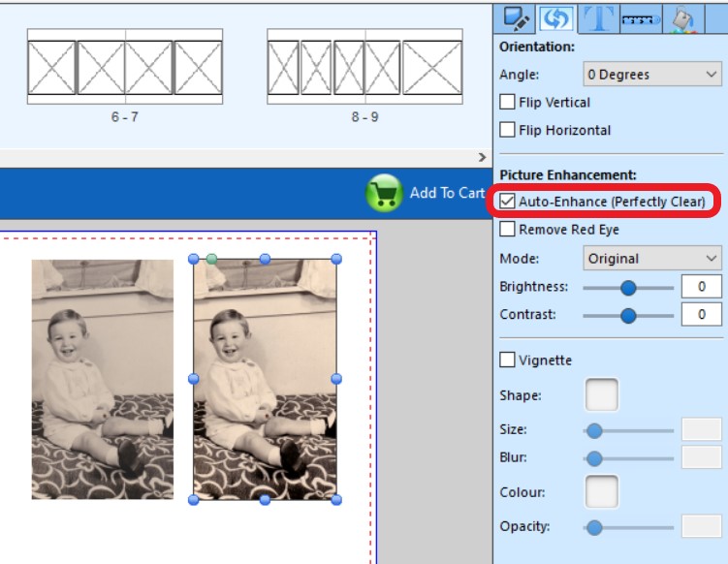Click the Contrast value field

(x=702, y=314)
